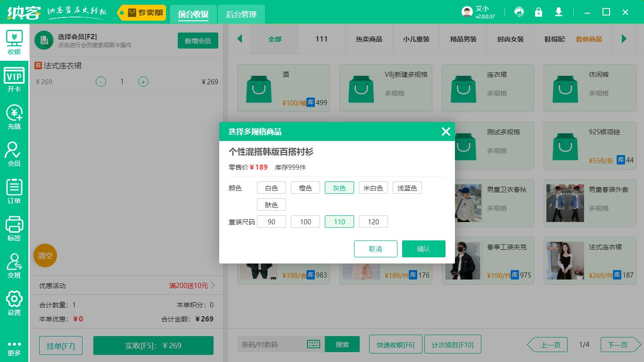Select the 浅蓝色 color option
Viewport: 644px width, 362px height.
click(407, 187)
